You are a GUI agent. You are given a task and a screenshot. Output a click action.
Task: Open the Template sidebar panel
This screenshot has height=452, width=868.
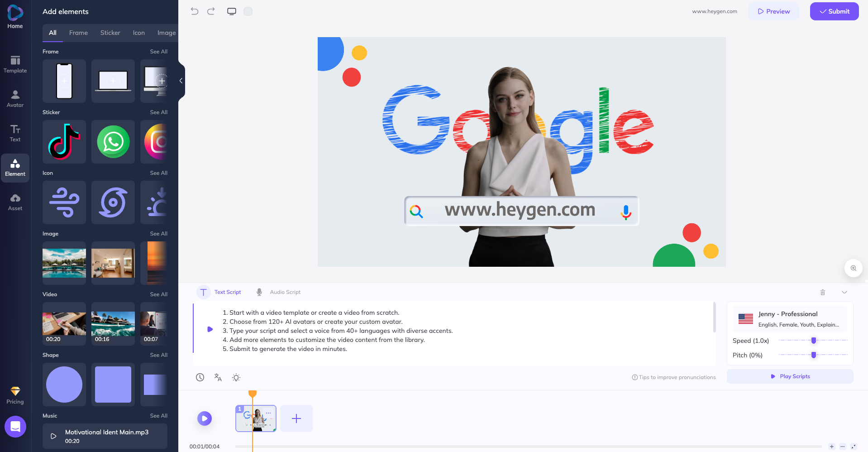pos(15,64)
